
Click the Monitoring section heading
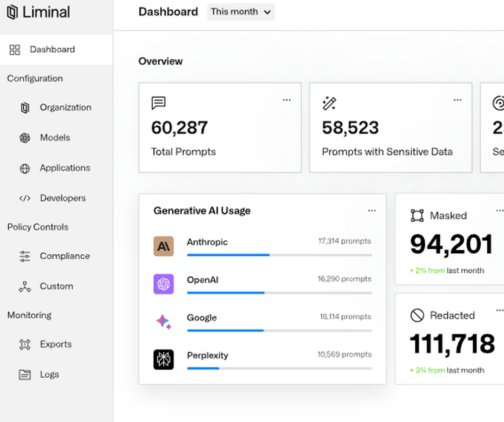(29, 315)
